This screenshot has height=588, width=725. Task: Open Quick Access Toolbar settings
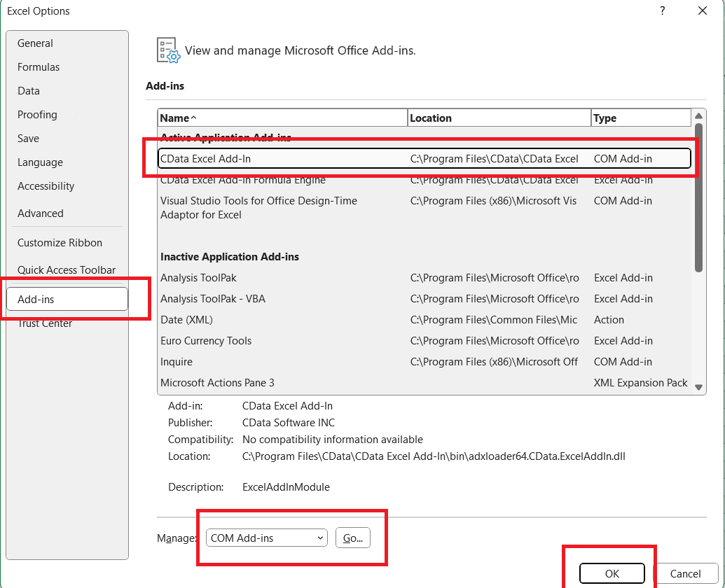pos(67,269)
